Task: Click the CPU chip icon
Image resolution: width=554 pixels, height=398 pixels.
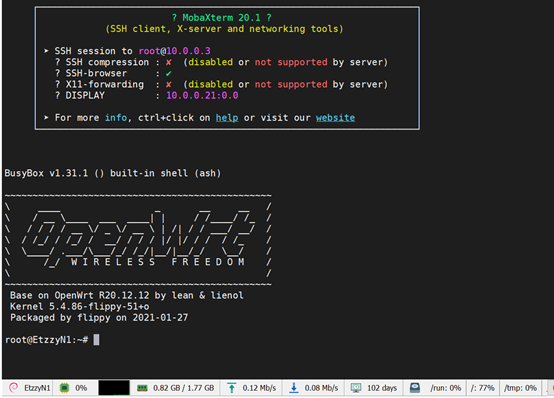Action: (64, 388)
